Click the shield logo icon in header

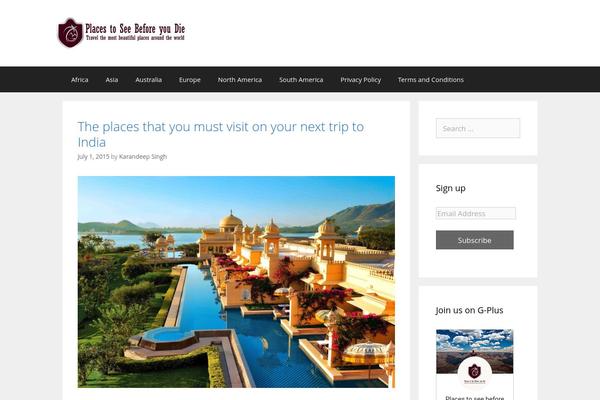click(70, 33)
